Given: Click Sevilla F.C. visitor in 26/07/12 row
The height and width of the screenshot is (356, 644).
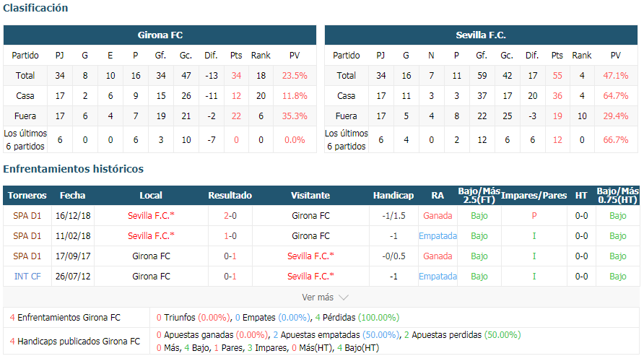Looking at the screenshot, I should point(310,277).
